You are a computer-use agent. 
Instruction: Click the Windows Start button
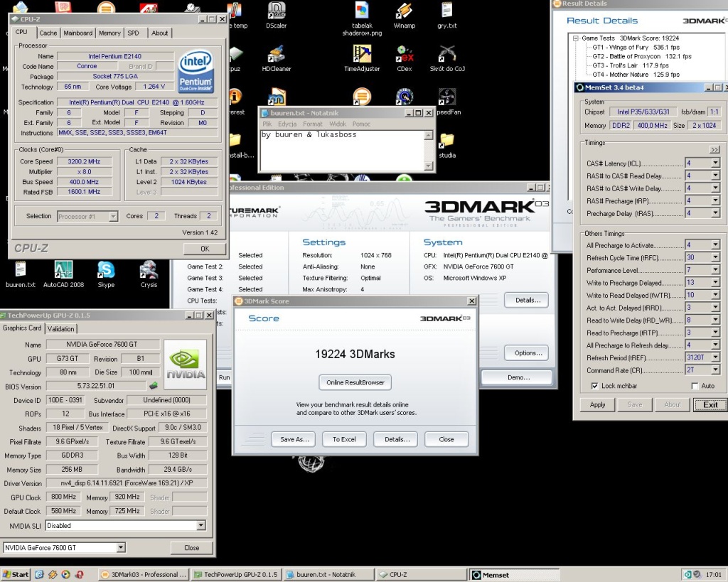point(16,575)
